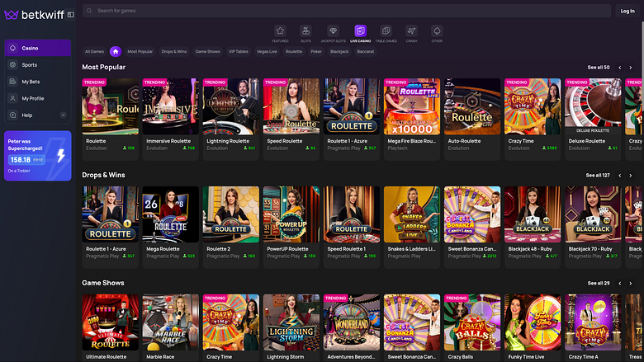Open Lightning Storm game thumbnail

coord(291,322)
